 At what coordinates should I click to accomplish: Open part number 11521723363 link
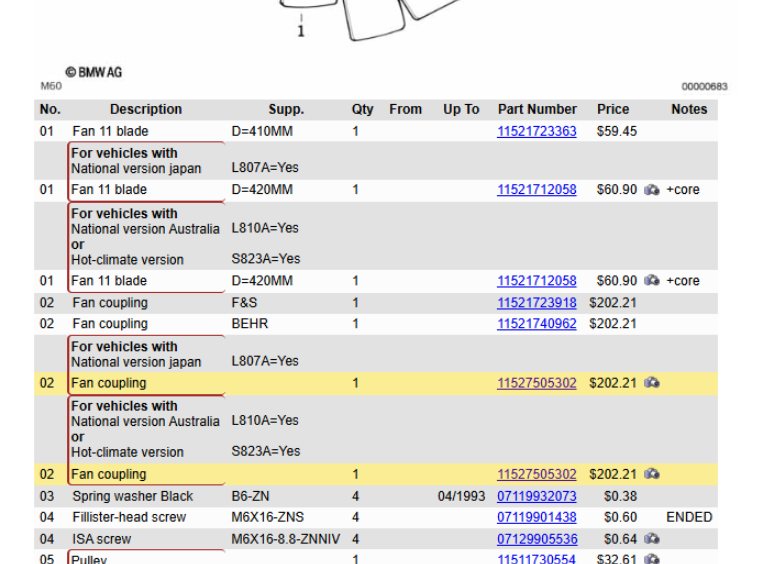(537, 131)
